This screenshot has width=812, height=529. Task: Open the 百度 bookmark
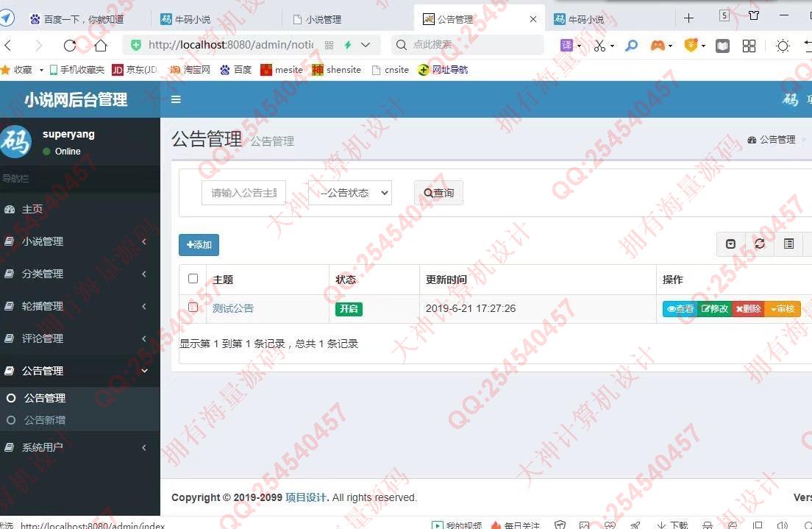click(235, 69)
